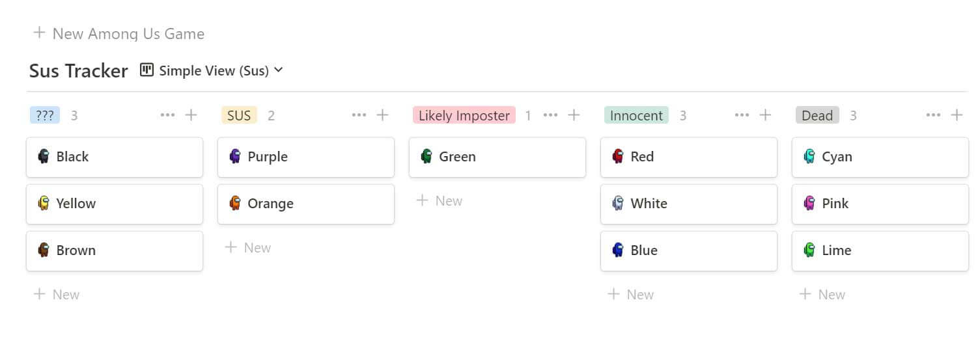The image size is (980, 352).
Task: Click the board view icon next to Simple View
Action: click(x=147, y=70)
